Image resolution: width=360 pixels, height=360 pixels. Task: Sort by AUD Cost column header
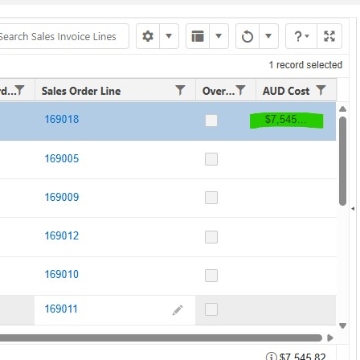tap(286, 91)
